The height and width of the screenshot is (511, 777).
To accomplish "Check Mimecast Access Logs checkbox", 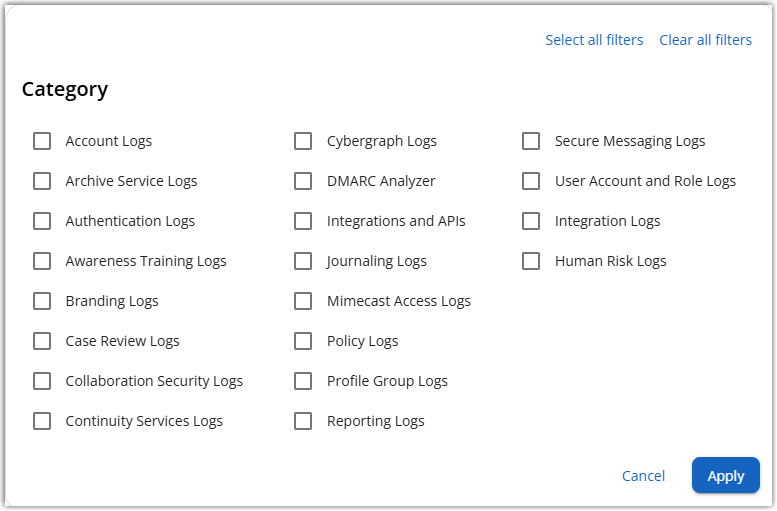I will coord(303,301).
